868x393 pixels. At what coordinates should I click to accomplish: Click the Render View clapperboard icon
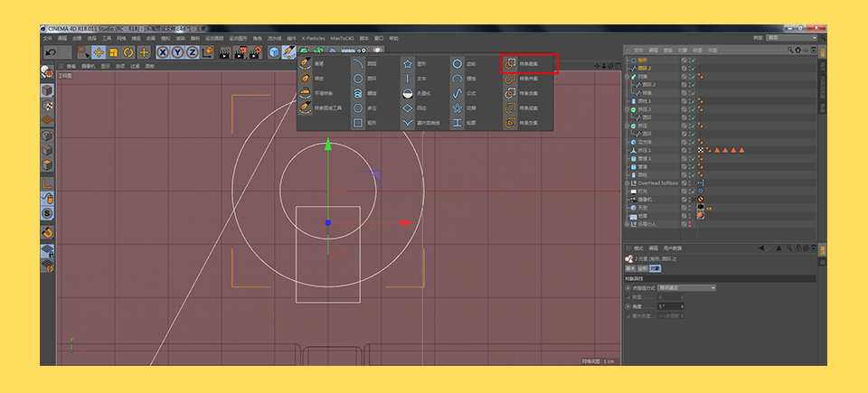click(x=224, y=52)
